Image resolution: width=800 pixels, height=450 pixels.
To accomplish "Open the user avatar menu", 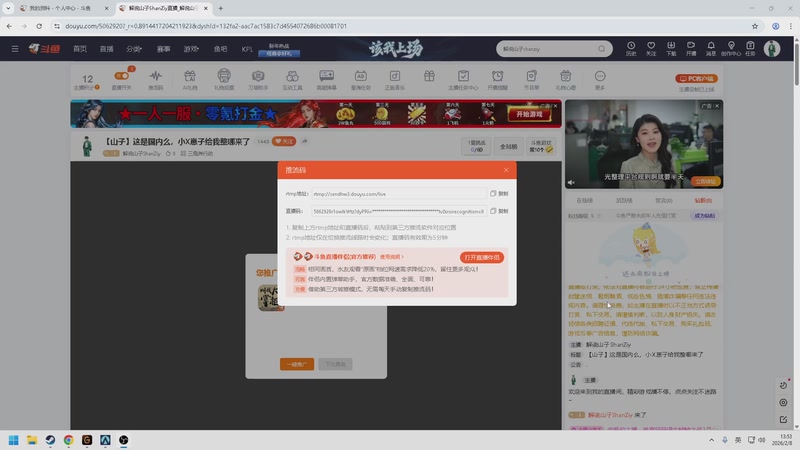I will (772, 48).
